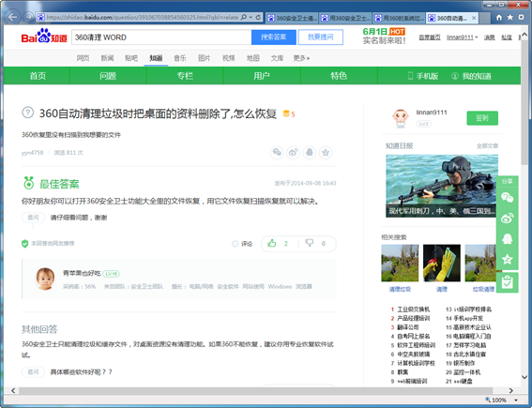The height and width of the screenshot is (408, 532).
Task: Click the 搜索答案 search button
Action: tap(273, 38)
